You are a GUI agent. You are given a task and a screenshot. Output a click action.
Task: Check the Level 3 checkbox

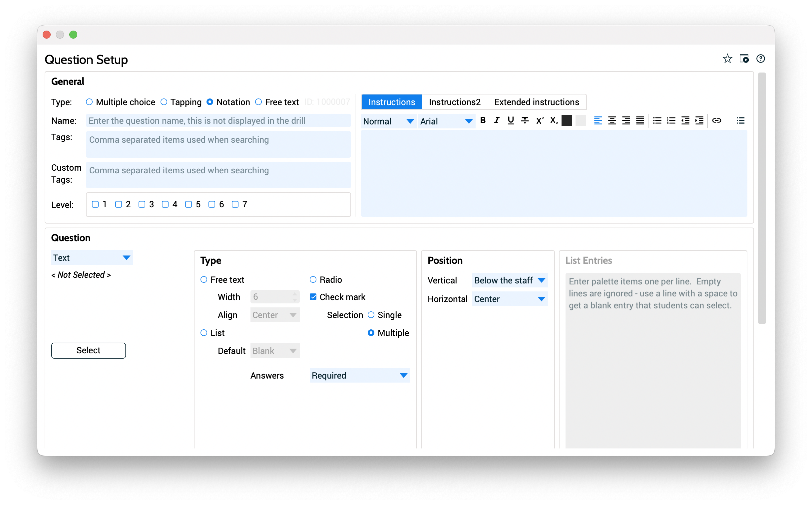click(x=142, y=204)
